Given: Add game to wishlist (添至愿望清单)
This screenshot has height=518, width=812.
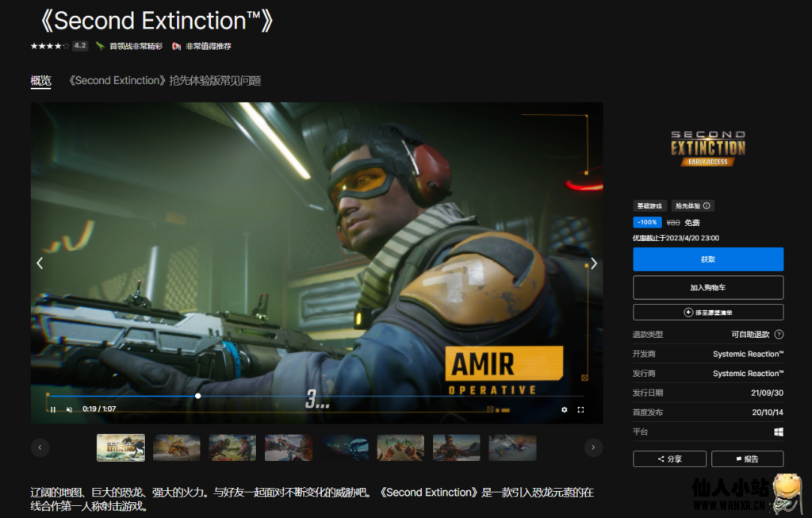Looking at the screenshot, I should (x=708, y=313).
